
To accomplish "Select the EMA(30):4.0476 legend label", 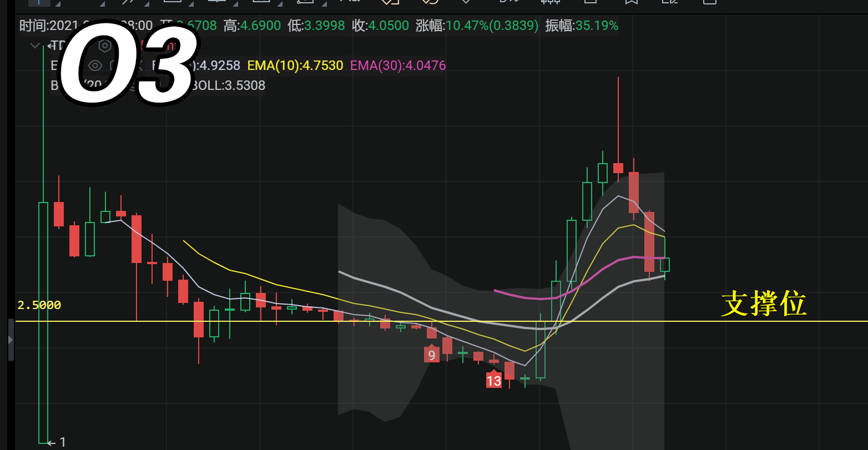I will click(x=398, y=66).
